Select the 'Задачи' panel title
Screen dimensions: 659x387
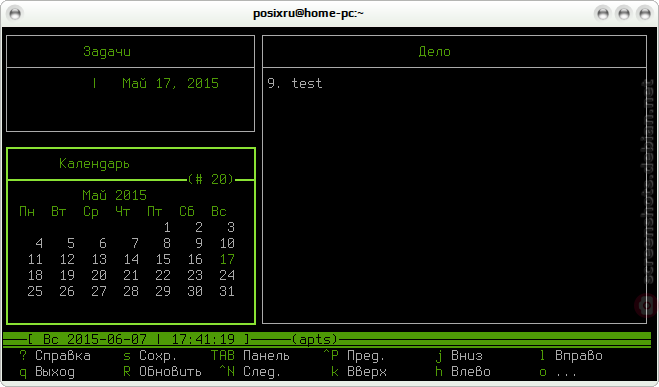[107, 51]
